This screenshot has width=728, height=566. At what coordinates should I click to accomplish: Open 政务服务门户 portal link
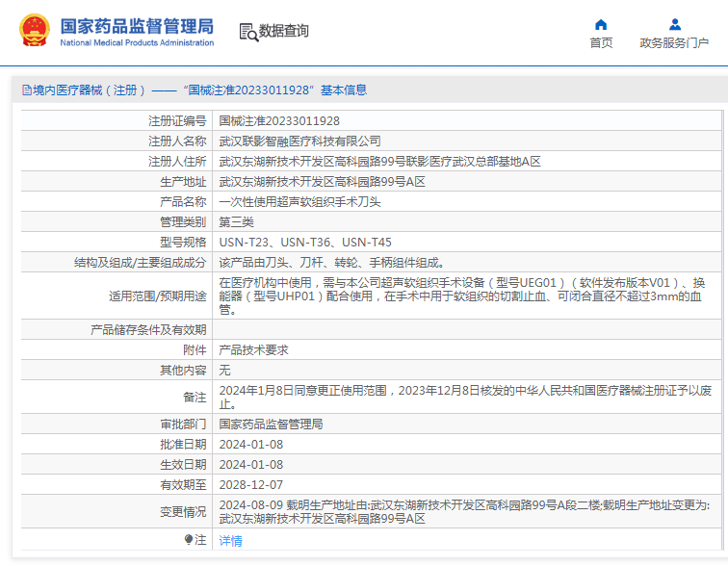click(x=674, y=43)
